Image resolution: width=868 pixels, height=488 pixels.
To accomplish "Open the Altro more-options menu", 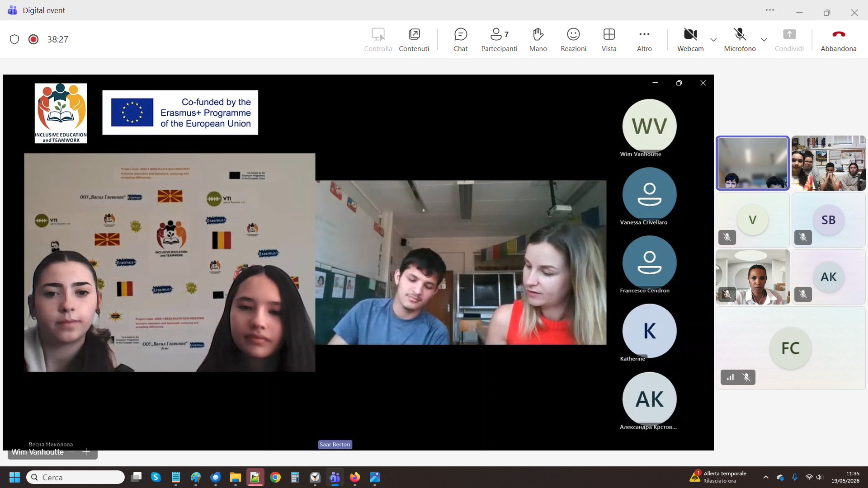I will 644,40.
